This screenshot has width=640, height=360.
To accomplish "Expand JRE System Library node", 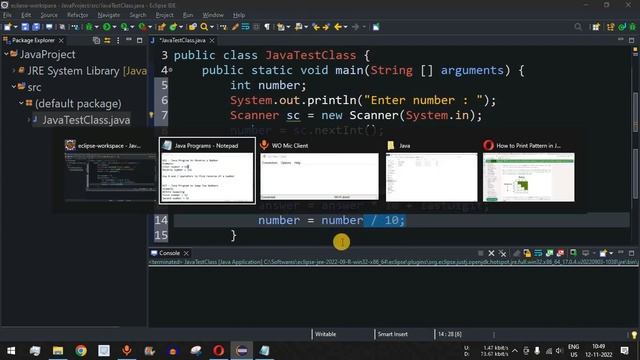I will (13, 70).
